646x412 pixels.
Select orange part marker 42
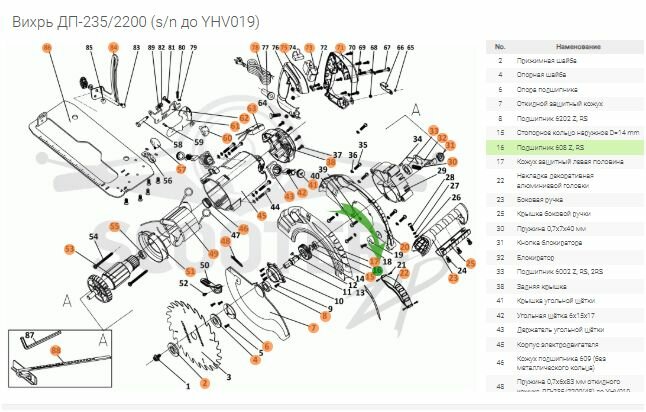pos(302,192)
